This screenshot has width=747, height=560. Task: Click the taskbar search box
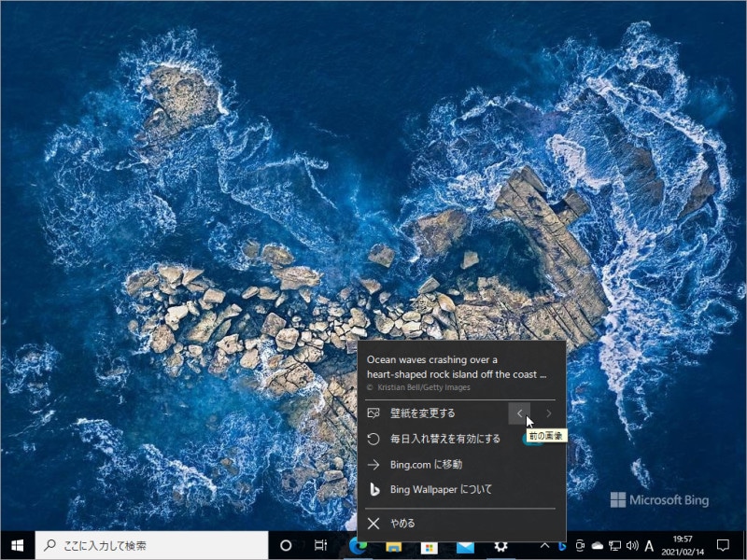[x=149, y=545]
